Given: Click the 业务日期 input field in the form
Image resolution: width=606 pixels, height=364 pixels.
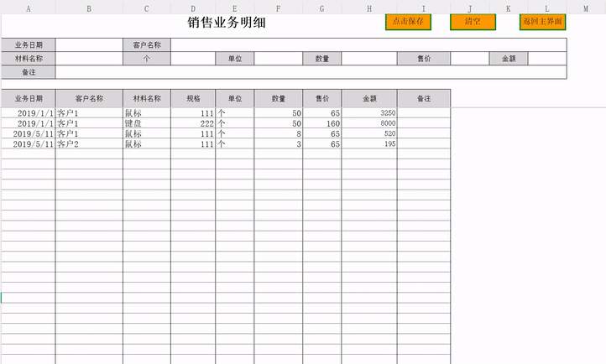Looking at the screenshot, I should point(89,44).
